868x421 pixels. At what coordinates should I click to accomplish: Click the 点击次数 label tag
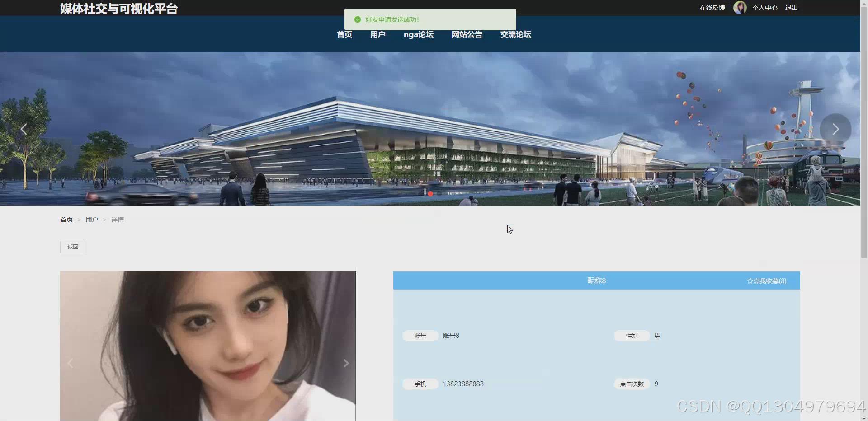coord(632,384)
